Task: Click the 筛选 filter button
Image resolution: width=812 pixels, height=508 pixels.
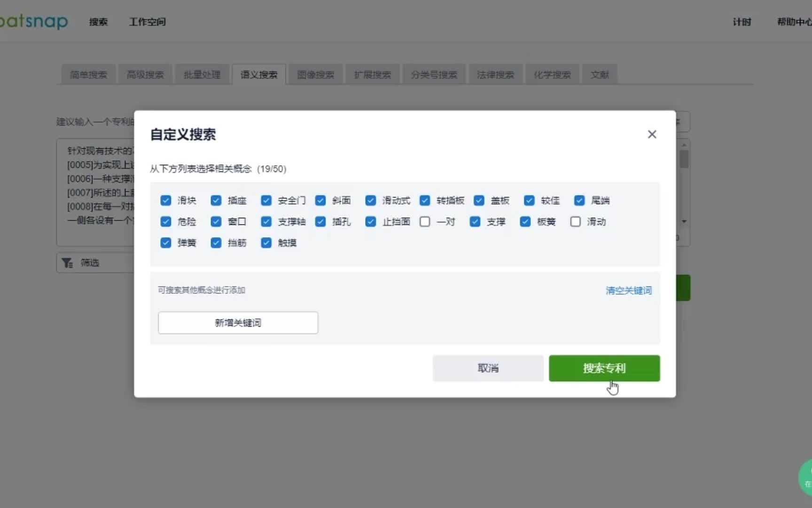Action: point(96,263)
